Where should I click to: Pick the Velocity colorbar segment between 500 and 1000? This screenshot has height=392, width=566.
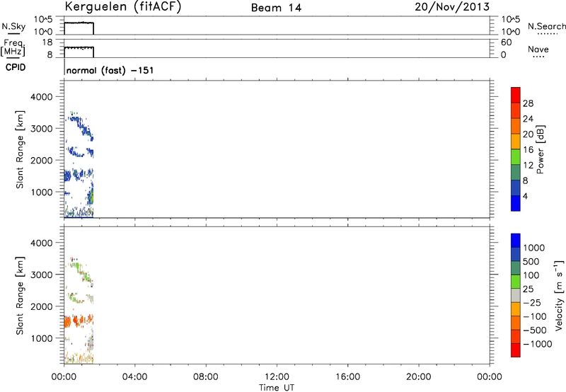click(x=516, y=255)
